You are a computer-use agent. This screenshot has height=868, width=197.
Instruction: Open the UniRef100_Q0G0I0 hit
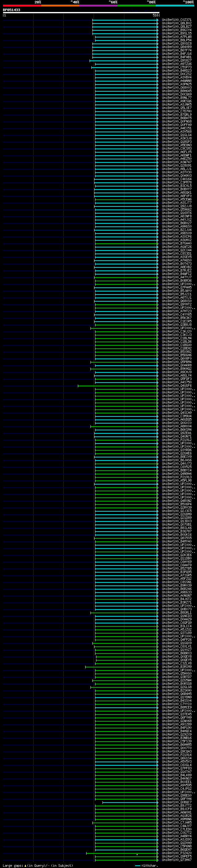[x=176, y=423]
